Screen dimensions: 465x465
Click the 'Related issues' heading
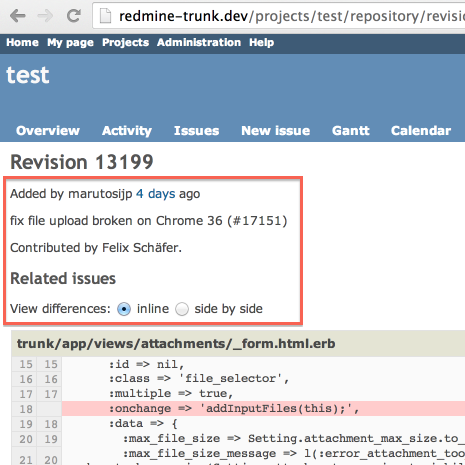tap(63, 278)
